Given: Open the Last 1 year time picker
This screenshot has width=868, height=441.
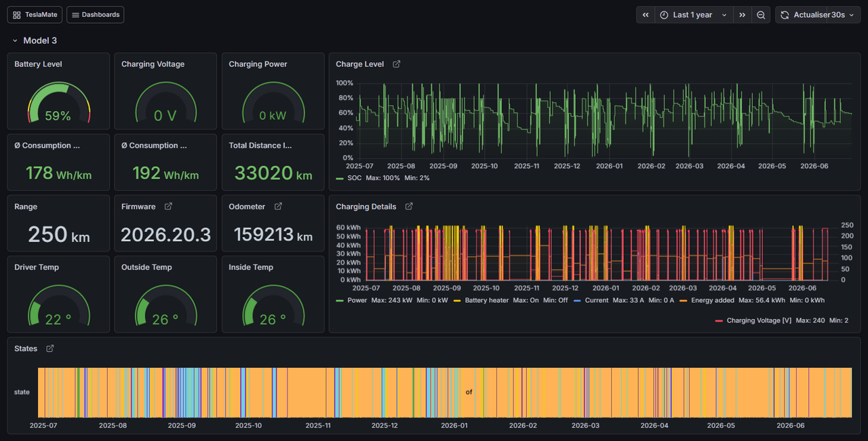Looking at the screenshot, I should coord(694,15).
